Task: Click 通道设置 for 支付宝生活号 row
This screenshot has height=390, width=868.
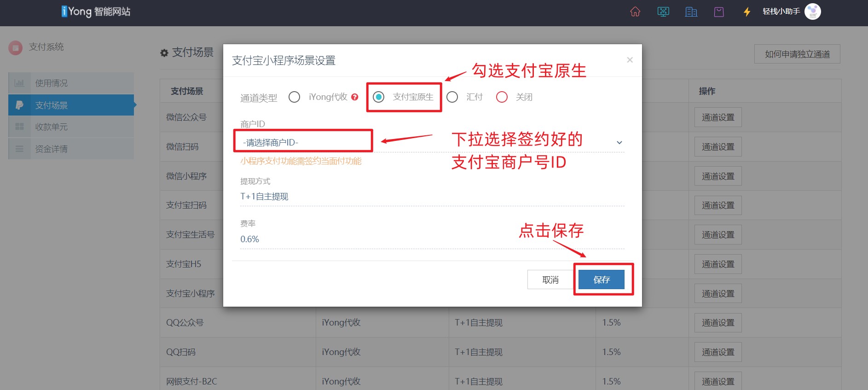Action: click(x=718, y=235)
